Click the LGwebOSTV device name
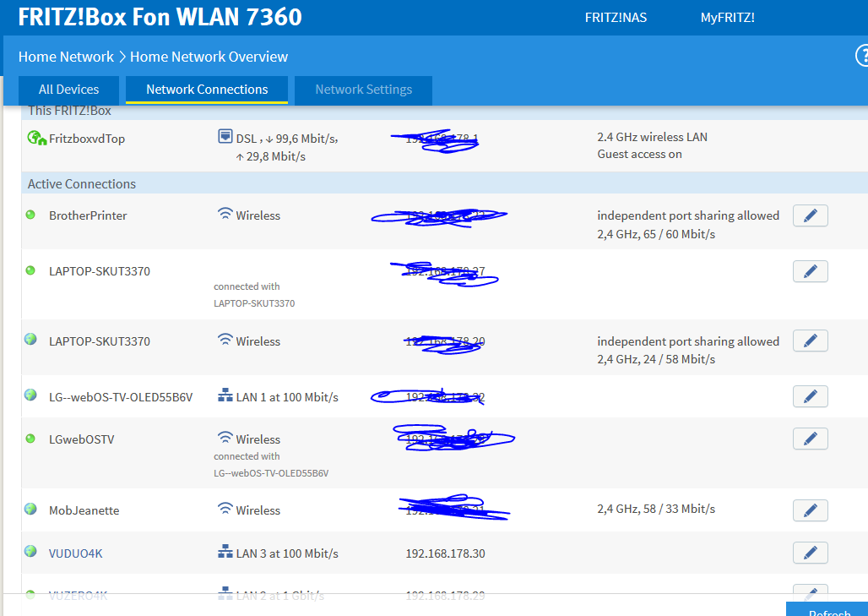Screen dimensions: 868x616 pos(81,439)
